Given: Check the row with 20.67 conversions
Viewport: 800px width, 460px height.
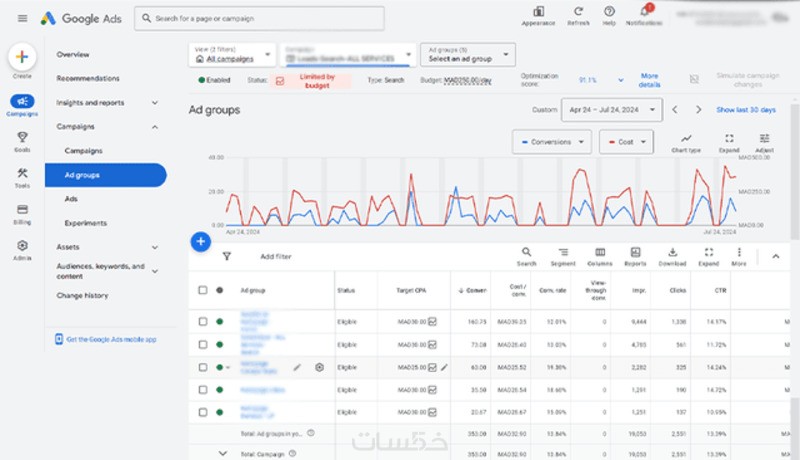Looking at the screenshot, I should click(x=203, y=412).
